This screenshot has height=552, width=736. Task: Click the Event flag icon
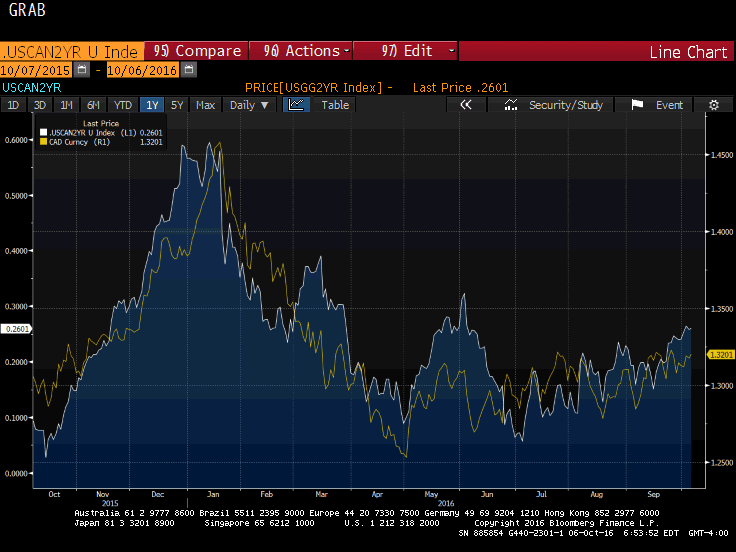click(x=637, y=105)
